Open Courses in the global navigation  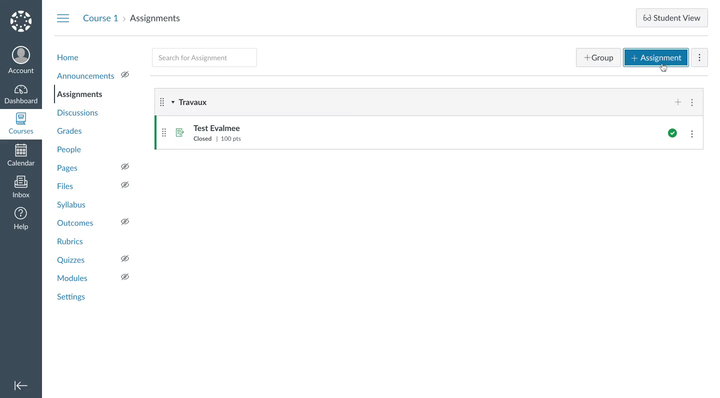21,124
